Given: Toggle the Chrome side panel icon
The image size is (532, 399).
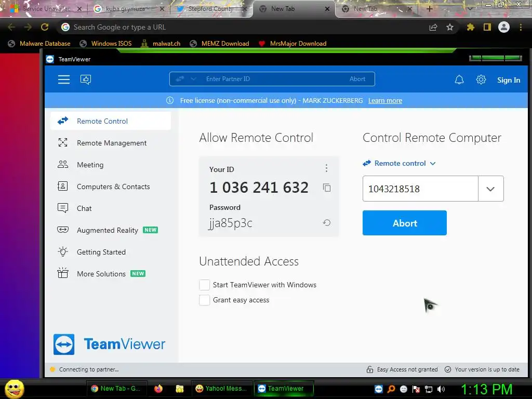Looking at the screenshot, I should (487, 27).
